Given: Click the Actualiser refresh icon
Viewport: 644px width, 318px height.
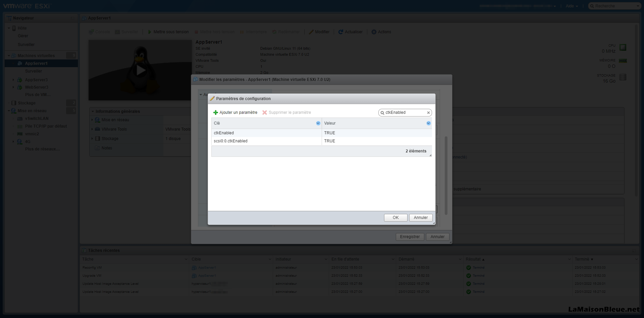Looking at the screenshot, I should [341, 32].
